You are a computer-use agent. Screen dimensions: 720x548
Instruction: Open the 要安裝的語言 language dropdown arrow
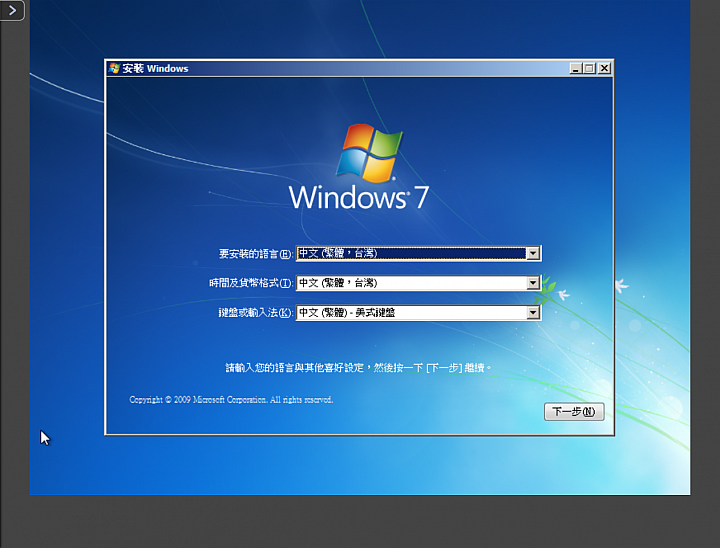[533, 253]
